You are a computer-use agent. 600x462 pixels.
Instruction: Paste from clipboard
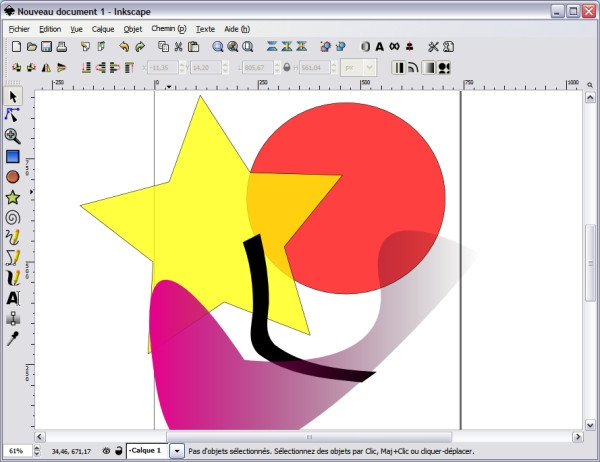click(x=194, y=47)
